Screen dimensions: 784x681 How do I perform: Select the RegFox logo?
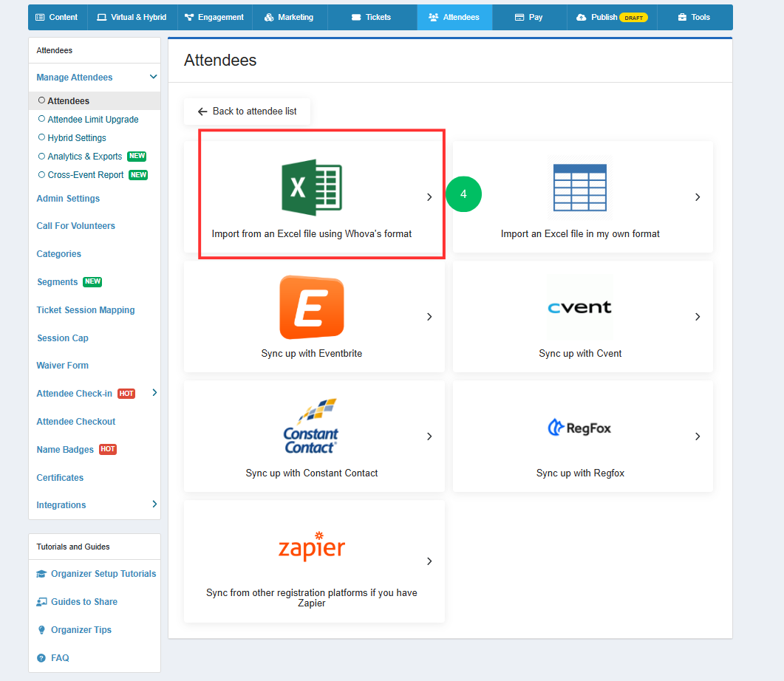click(x=580, y=428)
